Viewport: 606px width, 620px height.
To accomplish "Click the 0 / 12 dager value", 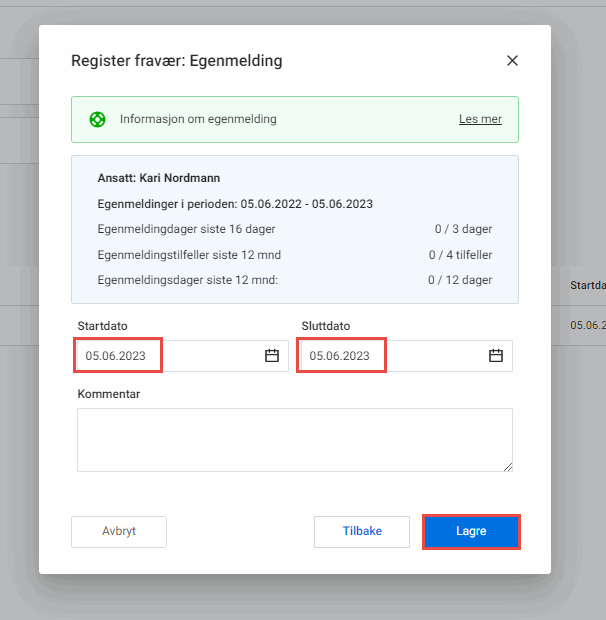I will [460, 280].
